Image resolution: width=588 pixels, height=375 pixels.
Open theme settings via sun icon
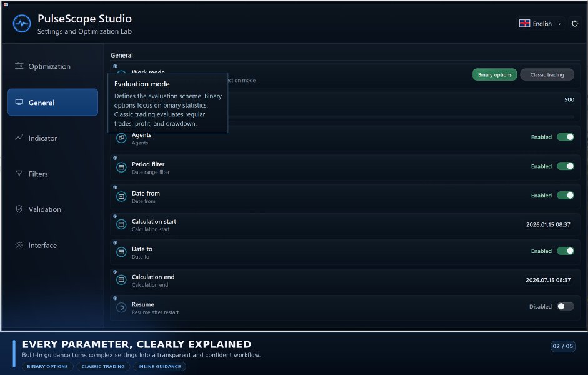tap(574, 24)
